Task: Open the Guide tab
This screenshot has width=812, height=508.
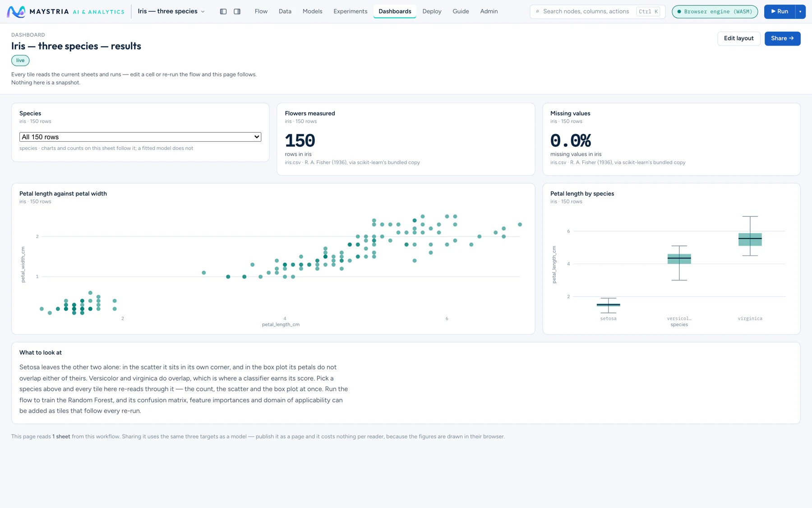Action: pyautogui.click(x=461, y=11)
